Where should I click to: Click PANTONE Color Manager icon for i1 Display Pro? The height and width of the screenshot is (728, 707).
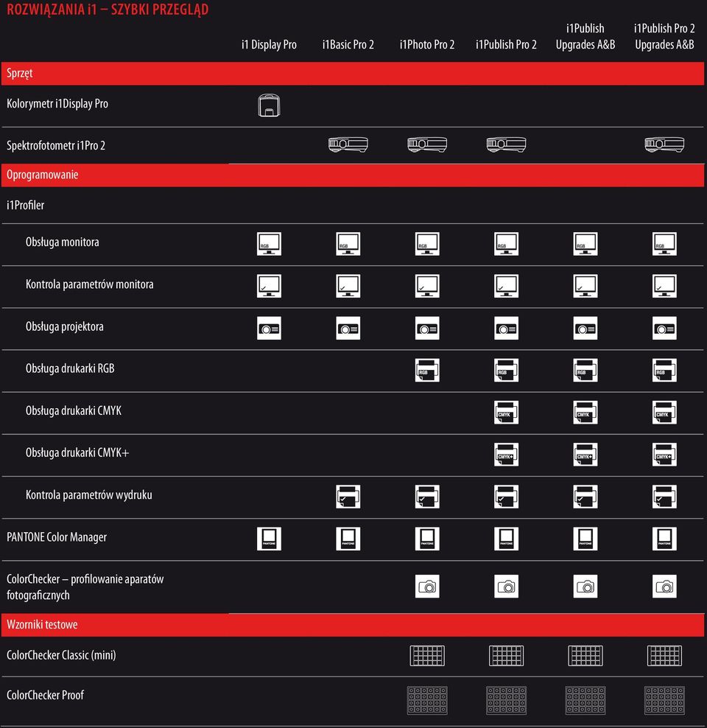coord(269,539)
